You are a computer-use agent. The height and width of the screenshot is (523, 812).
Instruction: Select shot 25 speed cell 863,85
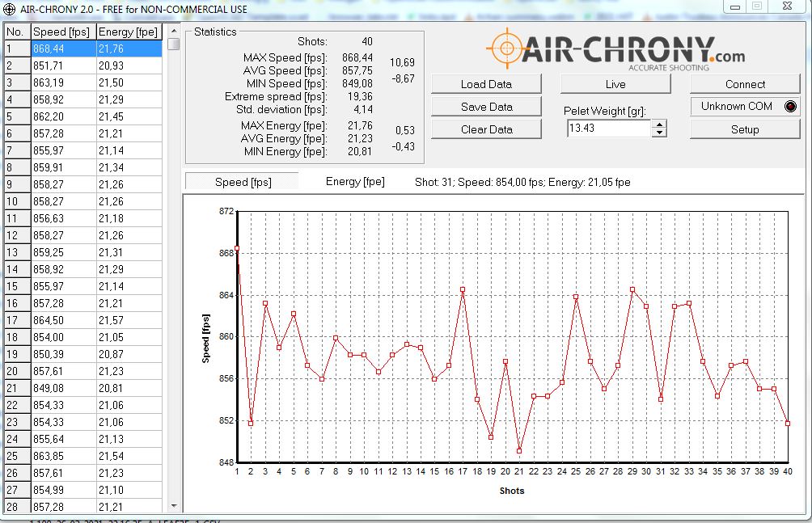(x=64, y=456)
